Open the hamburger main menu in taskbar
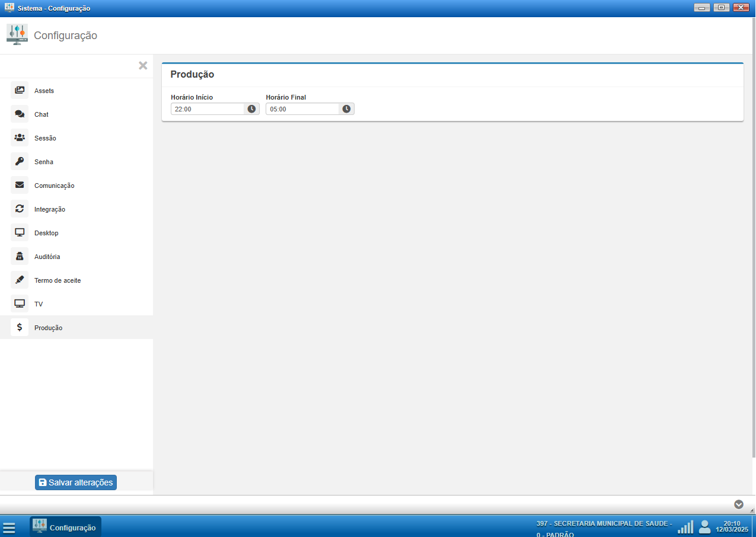 9,528
